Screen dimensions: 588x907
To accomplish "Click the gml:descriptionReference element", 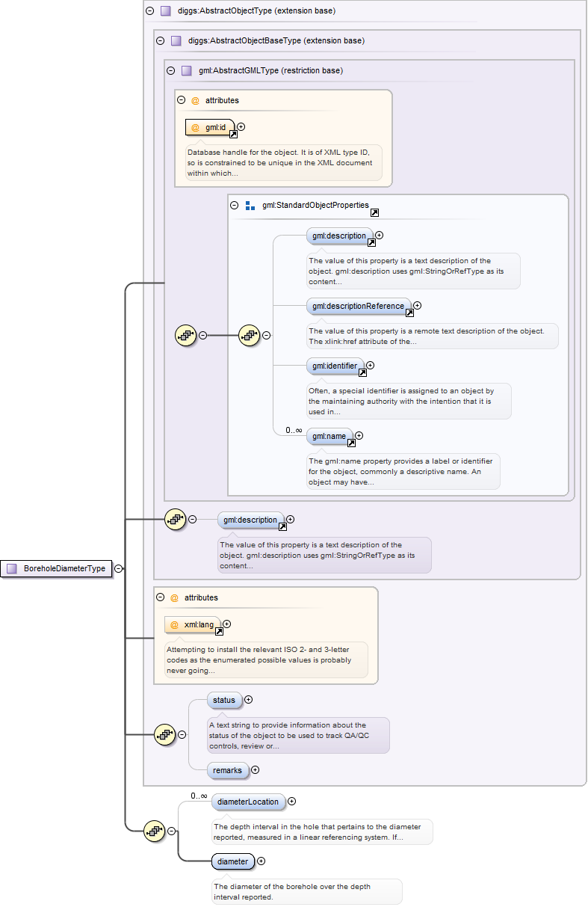I will (x=358, y=305).
